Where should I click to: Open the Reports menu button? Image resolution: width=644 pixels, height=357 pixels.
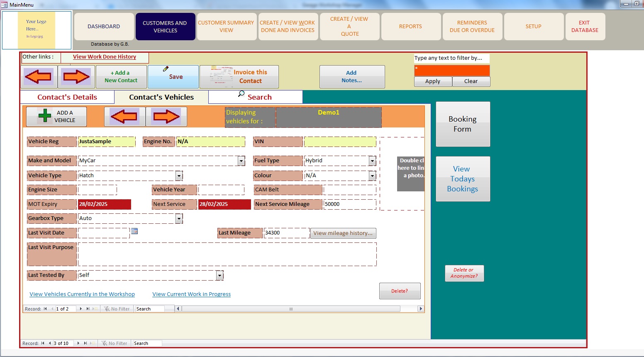tap(410, 27)
